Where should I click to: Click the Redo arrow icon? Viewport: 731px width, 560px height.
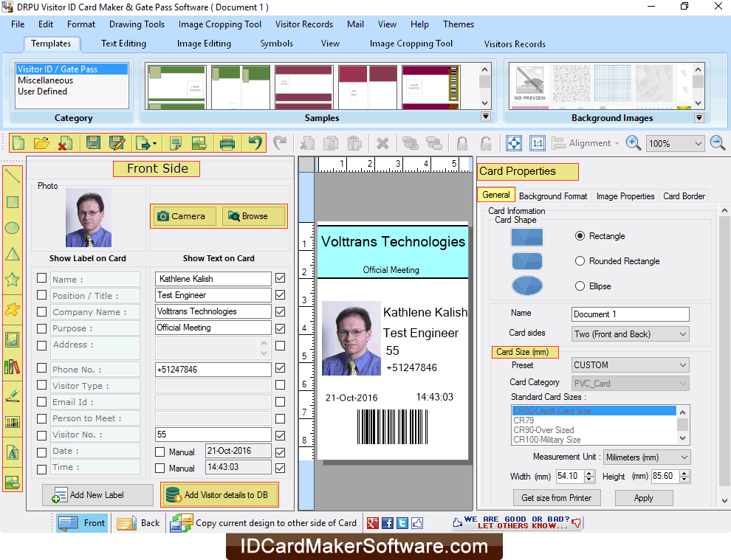pos(280,143)
